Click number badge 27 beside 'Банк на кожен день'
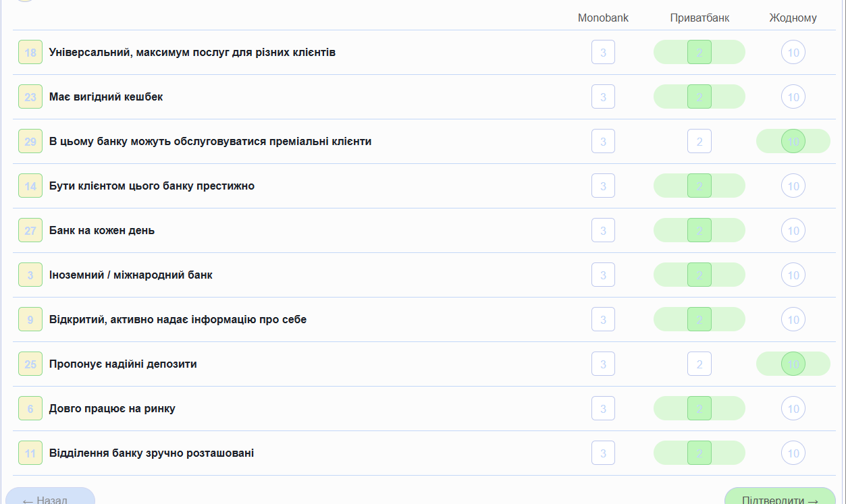 [30, 230]
